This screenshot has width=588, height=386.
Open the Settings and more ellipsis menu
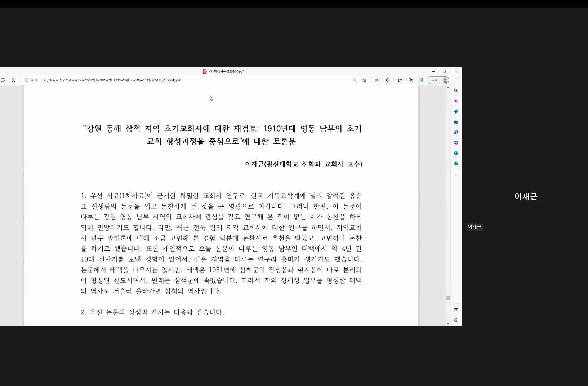(x=455, y=80)
